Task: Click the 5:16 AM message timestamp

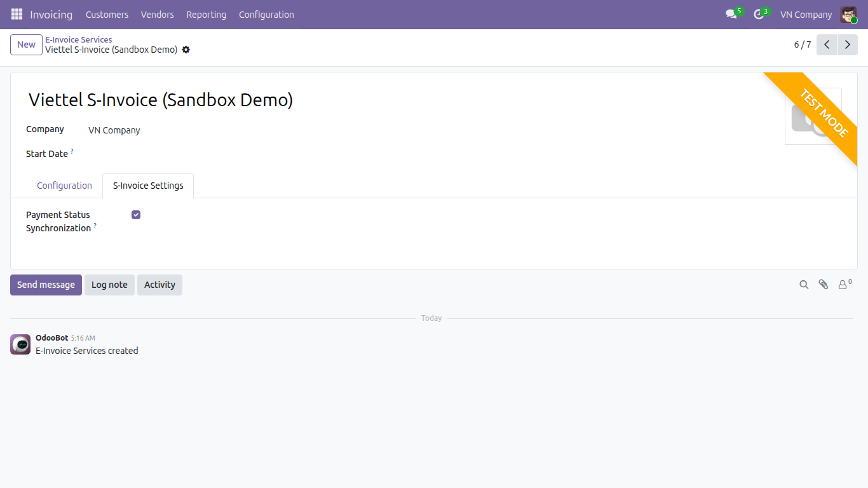Action: coord(83,338)
